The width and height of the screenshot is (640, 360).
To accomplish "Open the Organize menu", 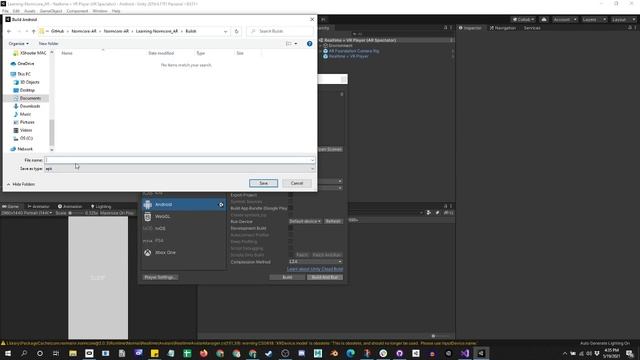I will pos(18,44).
